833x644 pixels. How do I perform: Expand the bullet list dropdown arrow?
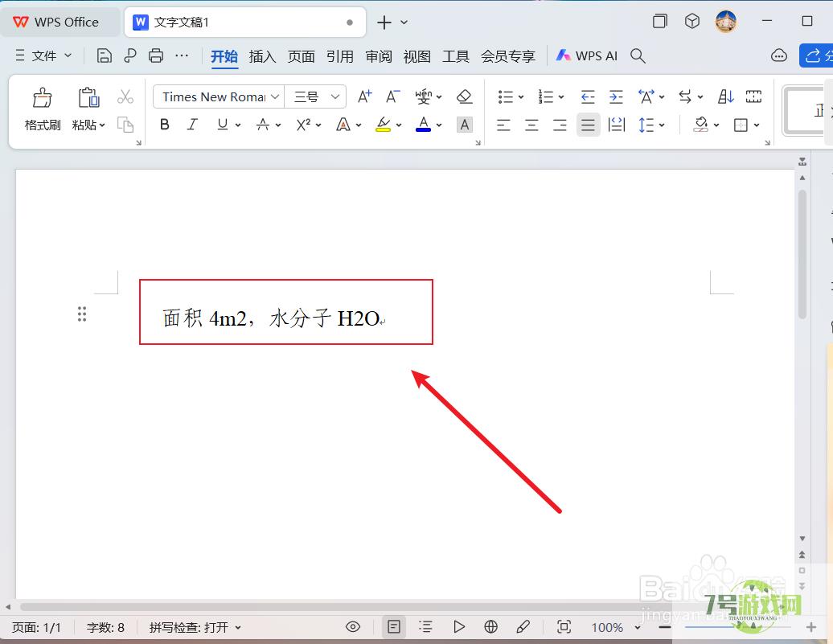click(521, 97)
